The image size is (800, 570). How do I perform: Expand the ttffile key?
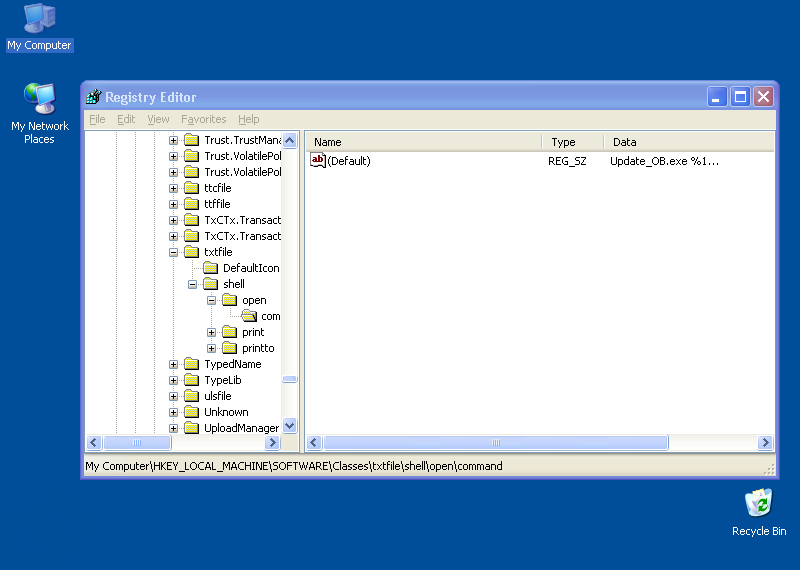pyautogui.click(x=173, y=204)
